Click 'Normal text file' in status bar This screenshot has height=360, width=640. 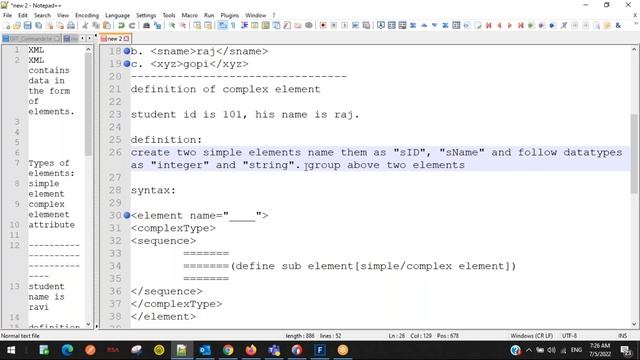coord(20,336)
